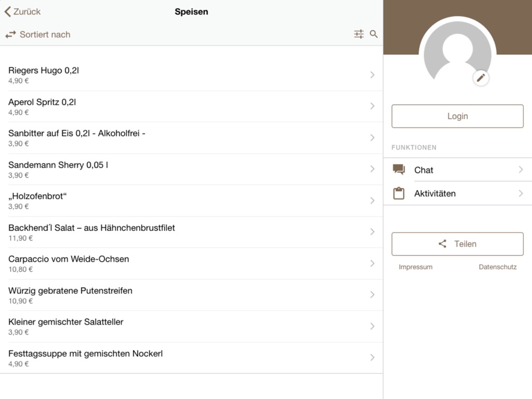Click the Teilen share button
Screen dimensions: 532x399
[x=458, y=244]
